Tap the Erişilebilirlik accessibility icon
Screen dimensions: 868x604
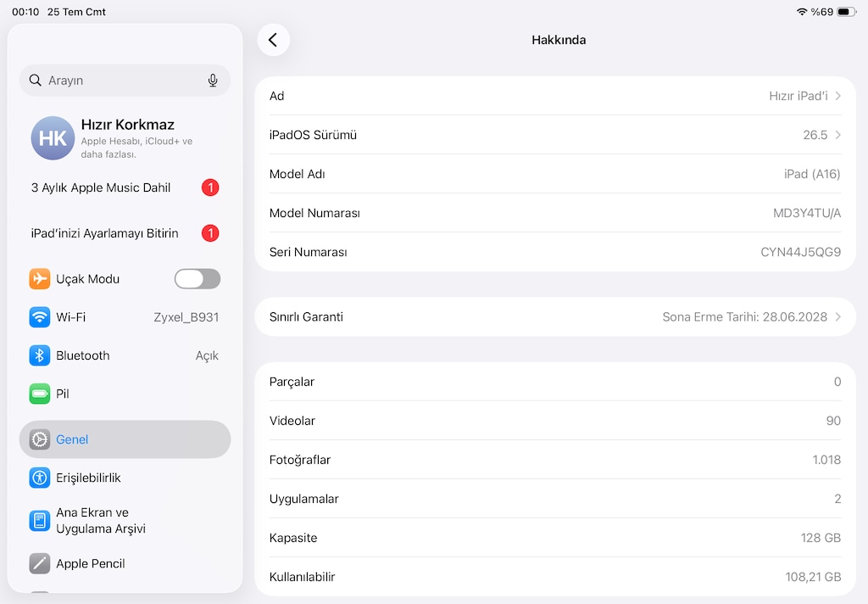[39, 478]
